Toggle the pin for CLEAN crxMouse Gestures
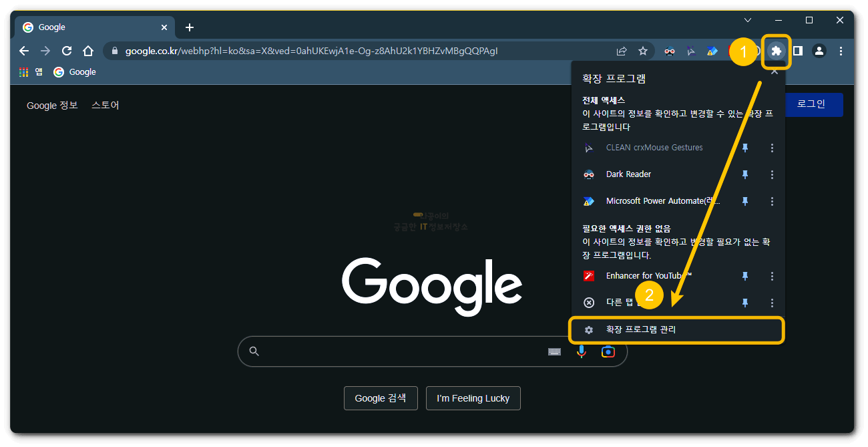Viewport: 868px width, 447px height. 745,148
